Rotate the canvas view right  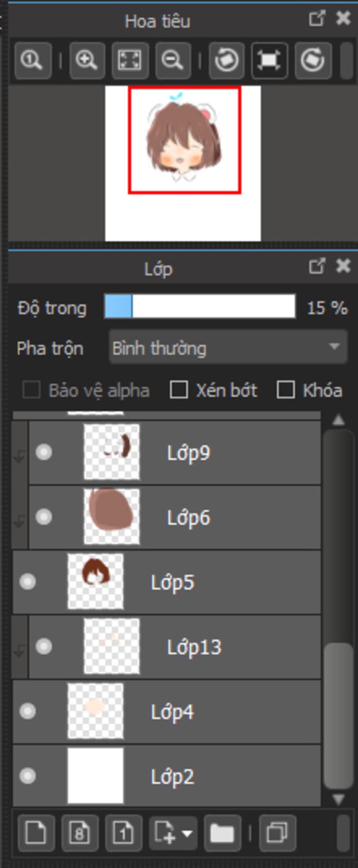tap(313, 60)
